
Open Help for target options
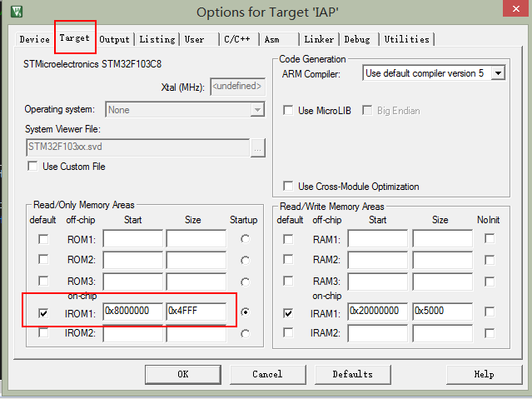(x=485, y=374)
